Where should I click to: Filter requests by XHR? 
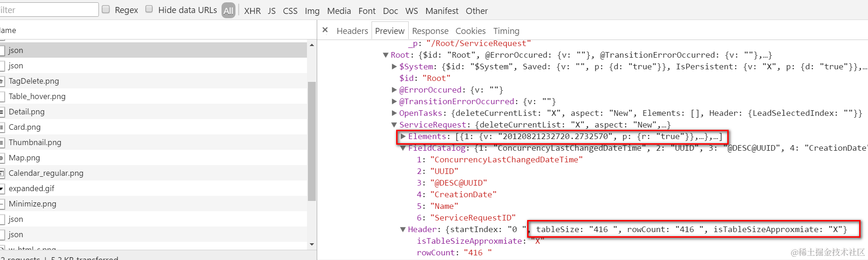tap(252, 11)
